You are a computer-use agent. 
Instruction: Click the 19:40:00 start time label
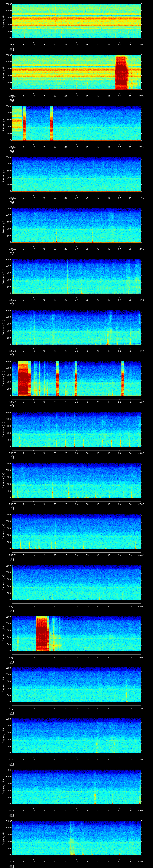[x=12, y=198]
